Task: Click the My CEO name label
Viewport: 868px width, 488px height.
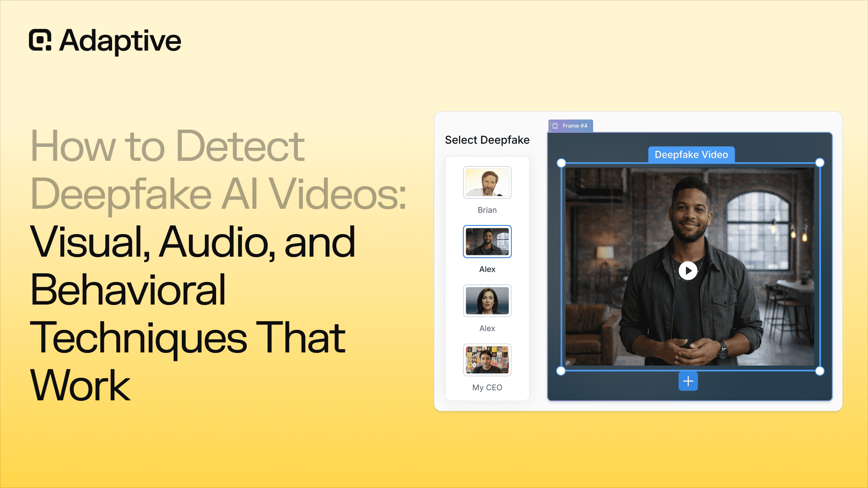Action: [487, 388]
